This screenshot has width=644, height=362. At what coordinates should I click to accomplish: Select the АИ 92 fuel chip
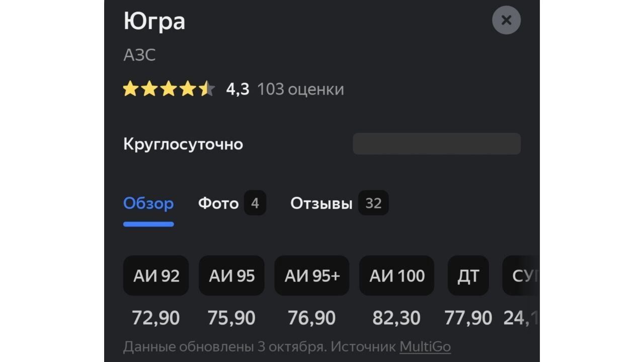pos(156,276)
